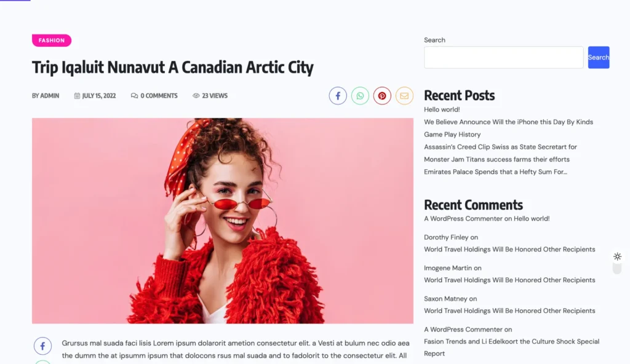Open Game Play History recent post
The width and height of the screenshot is (630, 364).
(x=452, y=134)
